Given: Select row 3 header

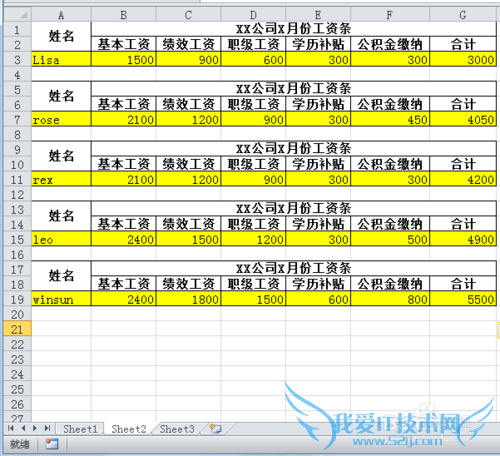Looking at the screenshot, I should pos(17,60).
